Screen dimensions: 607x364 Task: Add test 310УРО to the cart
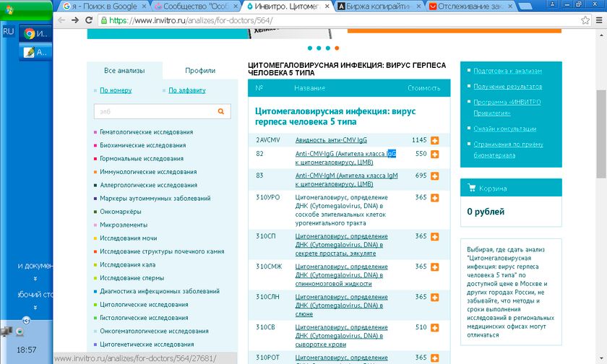point(435,197)
